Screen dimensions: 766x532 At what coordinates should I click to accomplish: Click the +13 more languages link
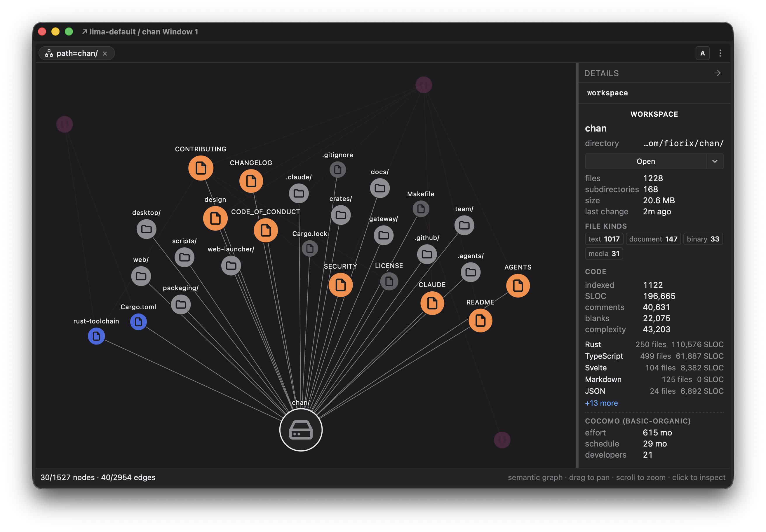pyautogui.click(x=601, y=403)
